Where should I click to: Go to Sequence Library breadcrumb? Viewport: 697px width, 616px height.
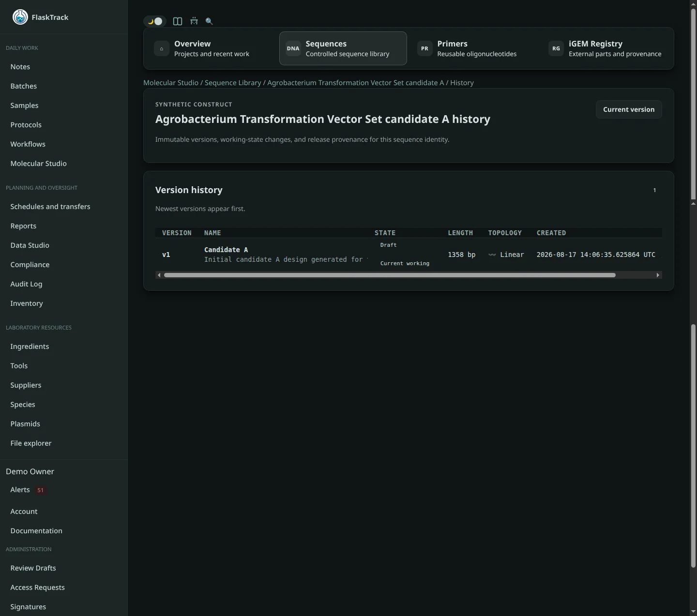(233, 83)
